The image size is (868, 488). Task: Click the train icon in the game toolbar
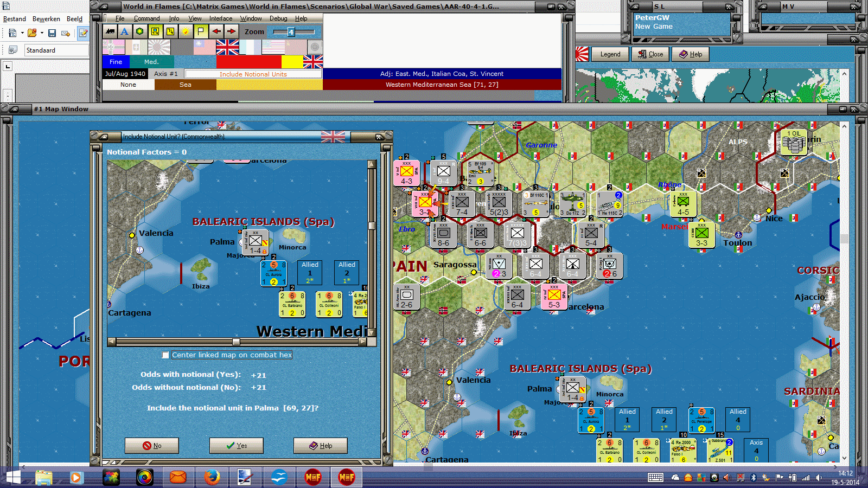[x=111, y=31]
